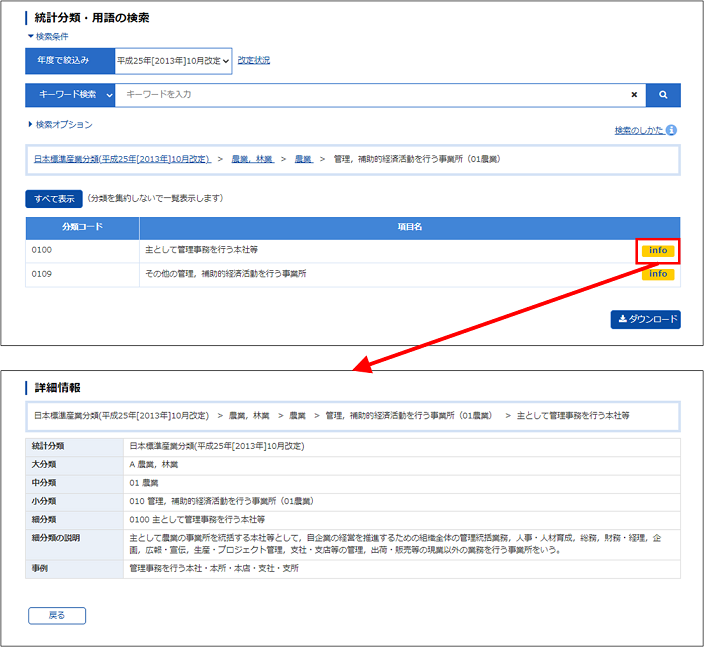Click the magnifier search button

(x=663, y=95)
